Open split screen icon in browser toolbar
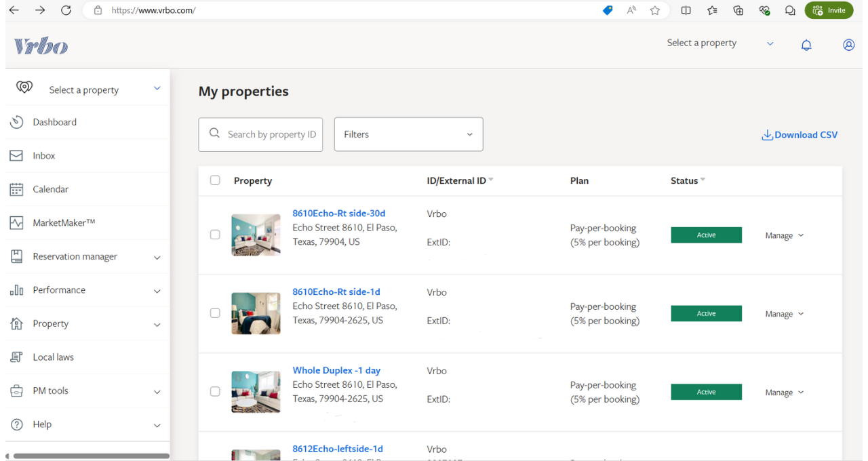 click(686, 10)
